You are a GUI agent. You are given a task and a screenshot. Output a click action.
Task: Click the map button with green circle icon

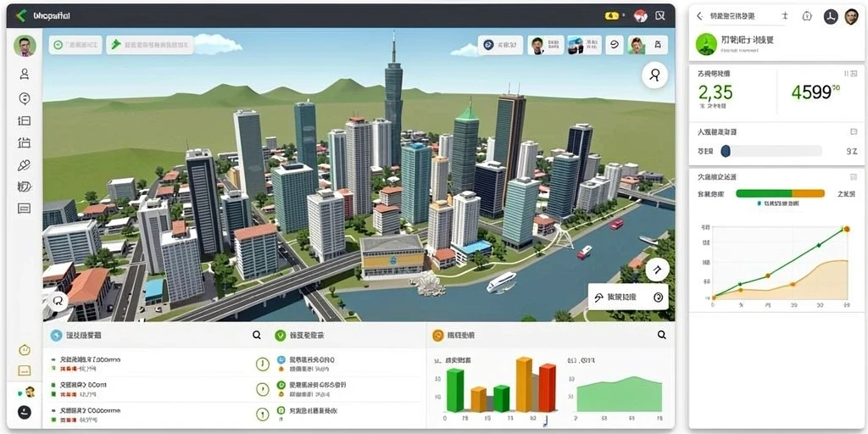point(75,45)
